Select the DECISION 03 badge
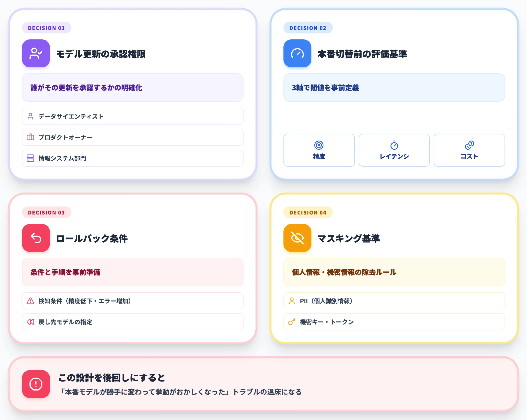527x420 pixels. coord(46,212)
